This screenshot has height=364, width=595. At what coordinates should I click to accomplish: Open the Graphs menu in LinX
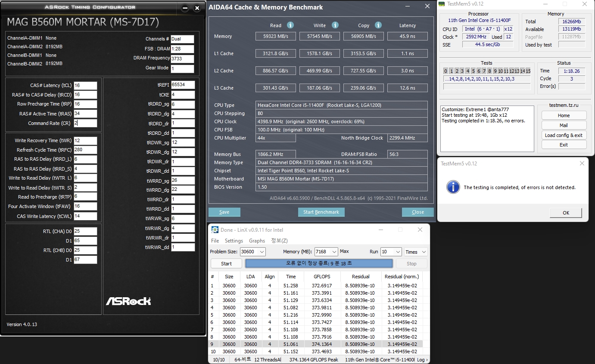pyautogui.click(x=257, y=241)
